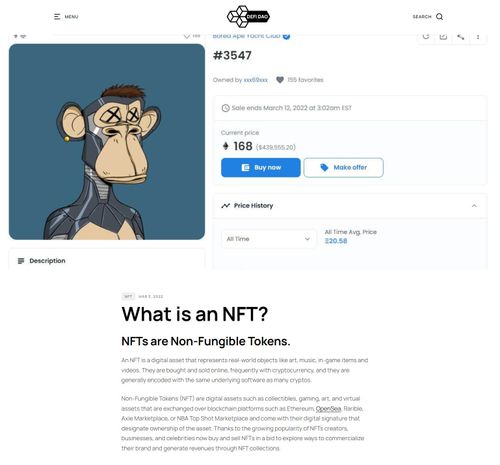This screenshot has height=465, width=500.
Task: Open the All Time dropdown
Action: coord(268,239)
